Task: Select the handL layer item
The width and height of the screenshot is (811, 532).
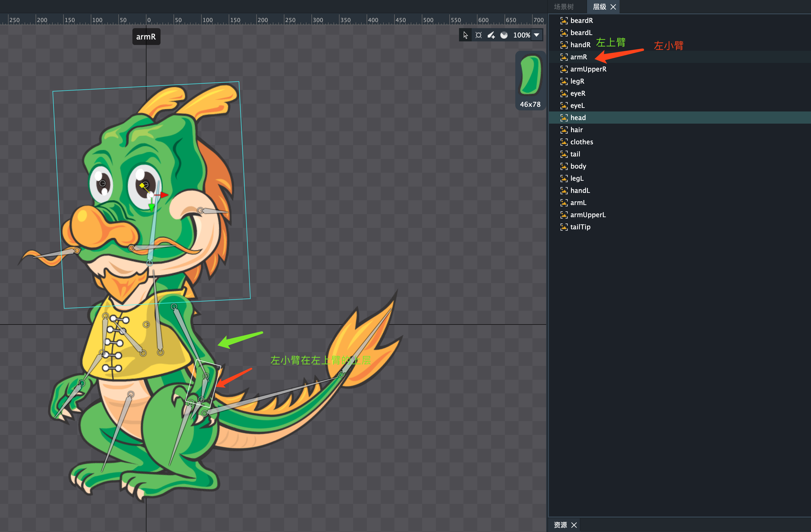Action: pyautogui.click(x=580, y=190)
